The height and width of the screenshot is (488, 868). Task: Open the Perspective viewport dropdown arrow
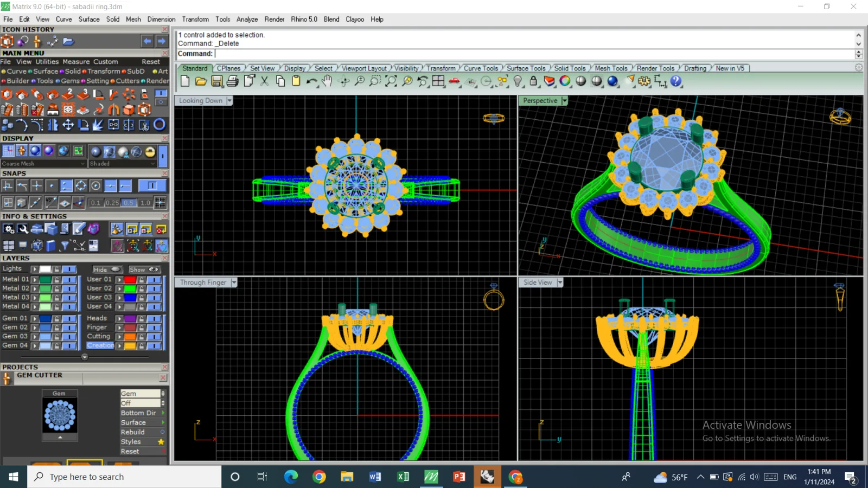[x=565, y=101]
